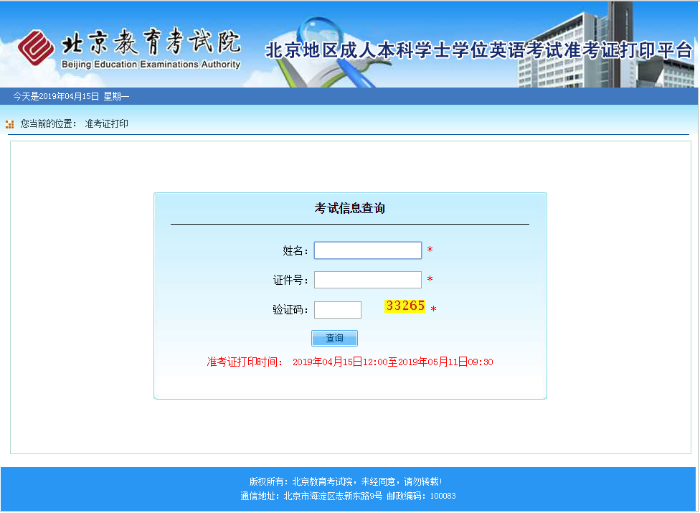Image resolution: width=700 pixels, height=513 pixels.
Task: Click the red asterisk beside the 姓名 field
Action: tap(430, 251)
